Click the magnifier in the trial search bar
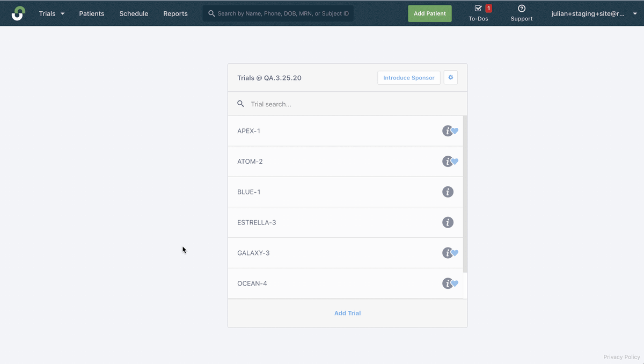The image size is (644, 364). [240, 104]
